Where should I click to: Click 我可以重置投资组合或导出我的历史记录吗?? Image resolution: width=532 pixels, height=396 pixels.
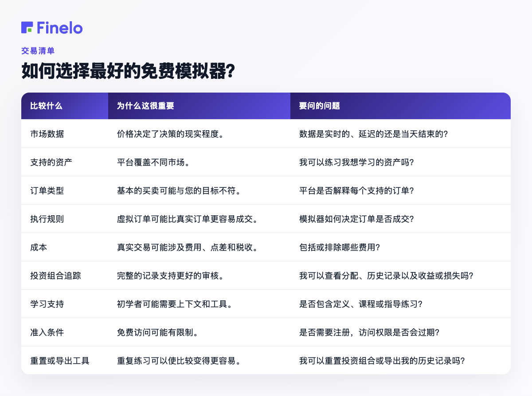point(382,361)
